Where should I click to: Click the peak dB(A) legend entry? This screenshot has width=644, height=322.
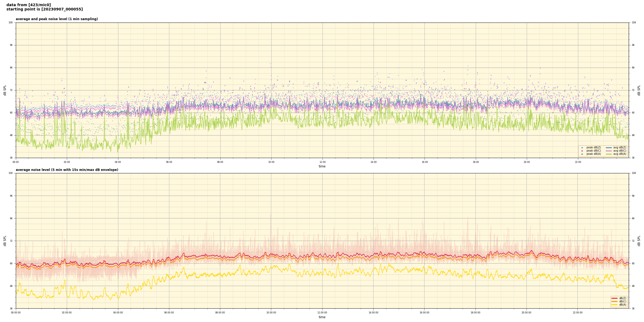pyautogui.click(x=593, y=154)
